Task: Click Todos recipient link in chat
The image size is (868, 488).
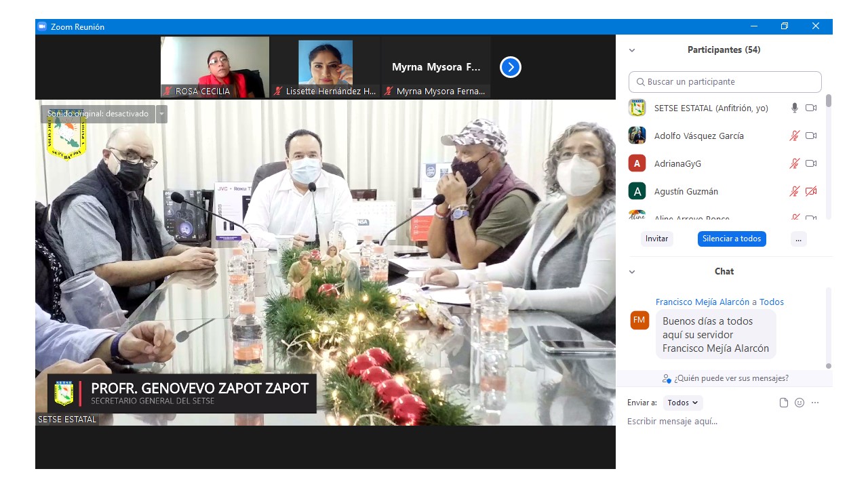Action: [772, 302]
